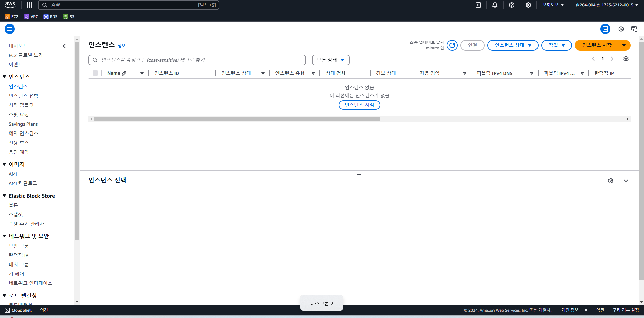Image resolution: width=644 pixels, height=318 pixels.
Task: Collapse the Elastic Block Store section
Action: pyautogui.click(x=4, y=196)
